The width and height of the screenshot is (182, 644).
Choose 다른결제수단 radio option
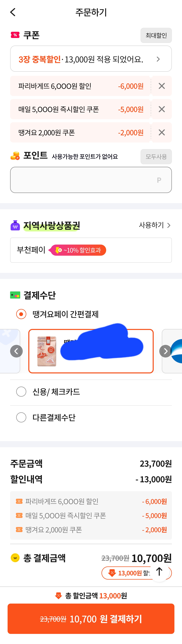tap(21, 417)
